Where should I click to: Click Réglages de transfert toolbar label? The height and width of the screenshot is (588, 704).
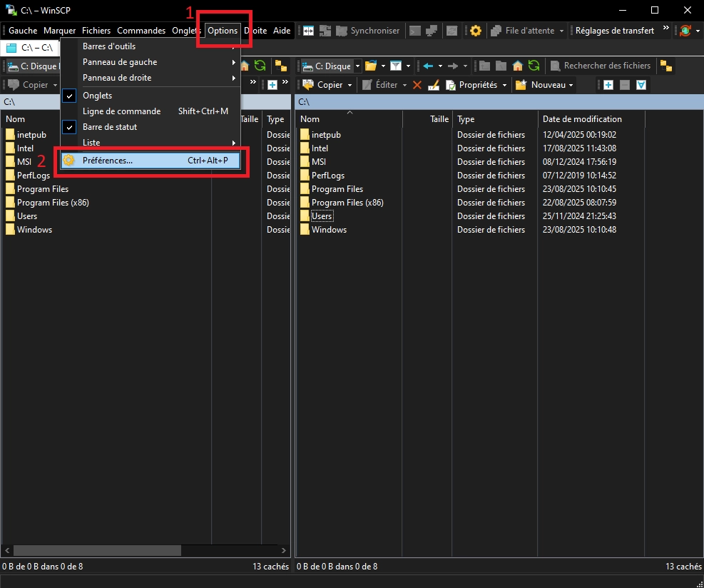[615, 31]
